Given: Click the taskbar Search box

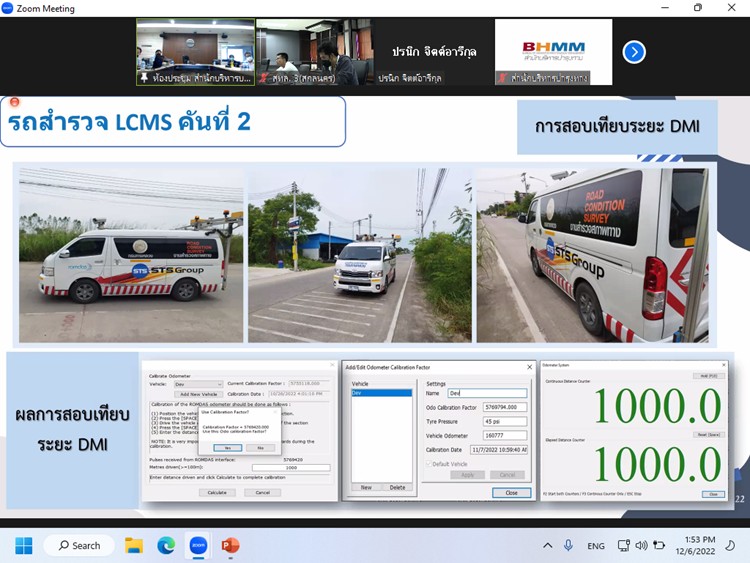Looking at the screenshot, I should coord(78,545).
